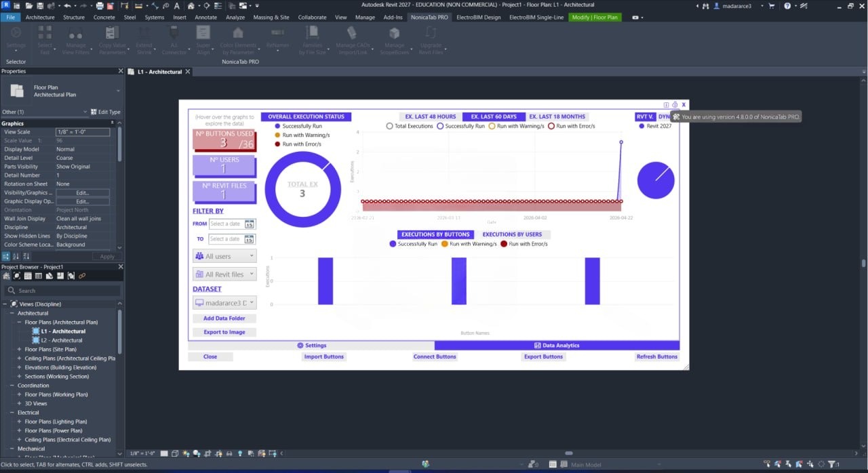Open the Floor Plan type selector dropdown

(x=62, y=91)
